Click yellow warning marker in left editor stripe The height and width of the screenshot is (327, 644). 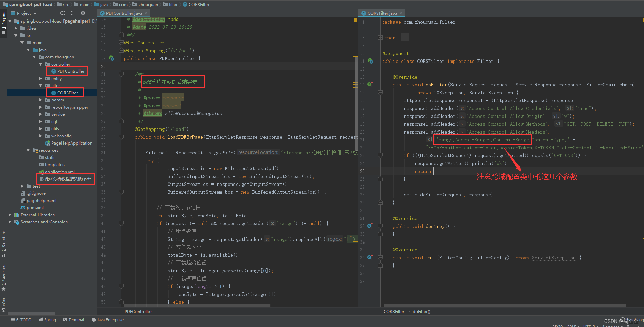pyautogui.click(x=356, y=20)
